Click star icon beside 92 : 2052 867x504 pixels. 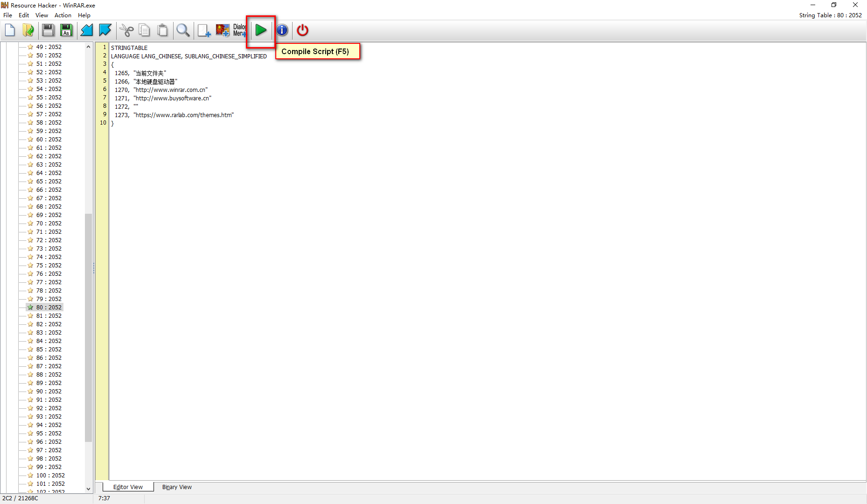click(x=30, y=408)
